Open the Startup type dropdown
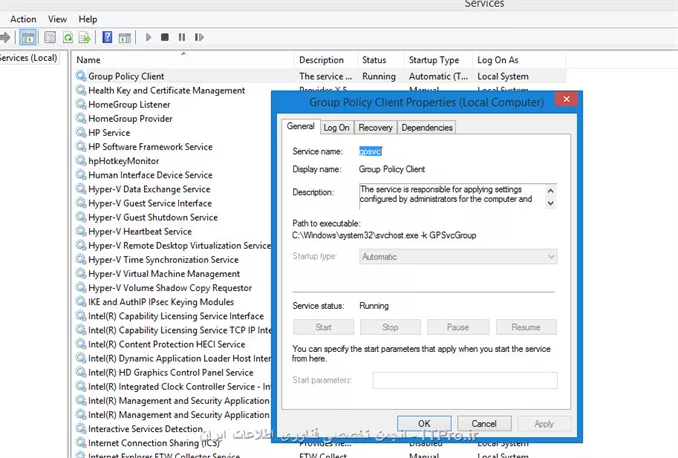The height and width of the screenshot is (458, 678). [x=458, y=256]
